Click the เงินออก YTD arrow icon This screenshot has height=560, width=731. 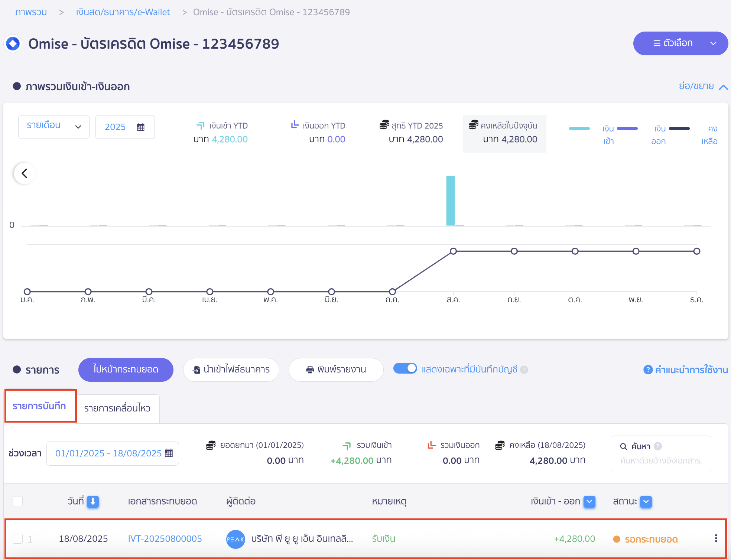click(x=295, y=125)
